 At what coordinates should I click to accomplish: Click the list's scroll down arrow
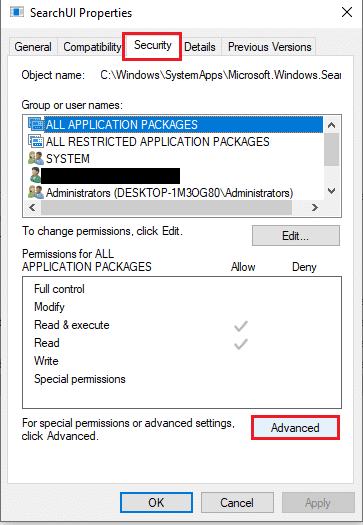[x=332, y=191]
